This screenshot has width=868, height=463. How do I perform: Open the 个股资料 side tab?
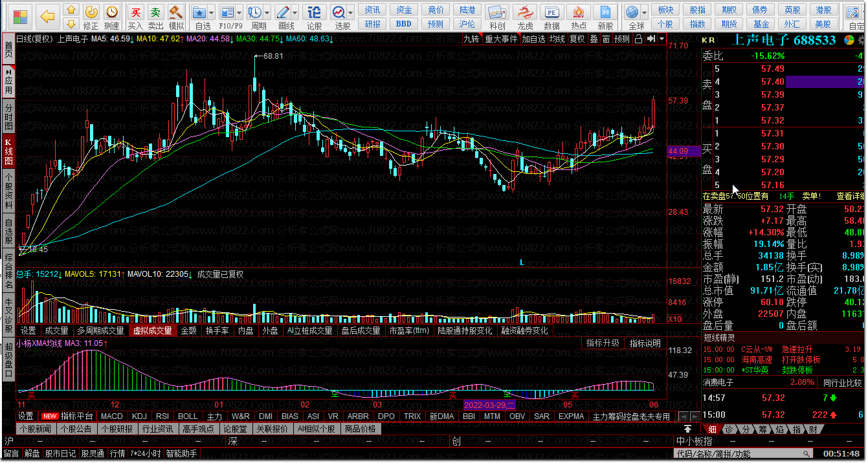[x=8, y=192]
